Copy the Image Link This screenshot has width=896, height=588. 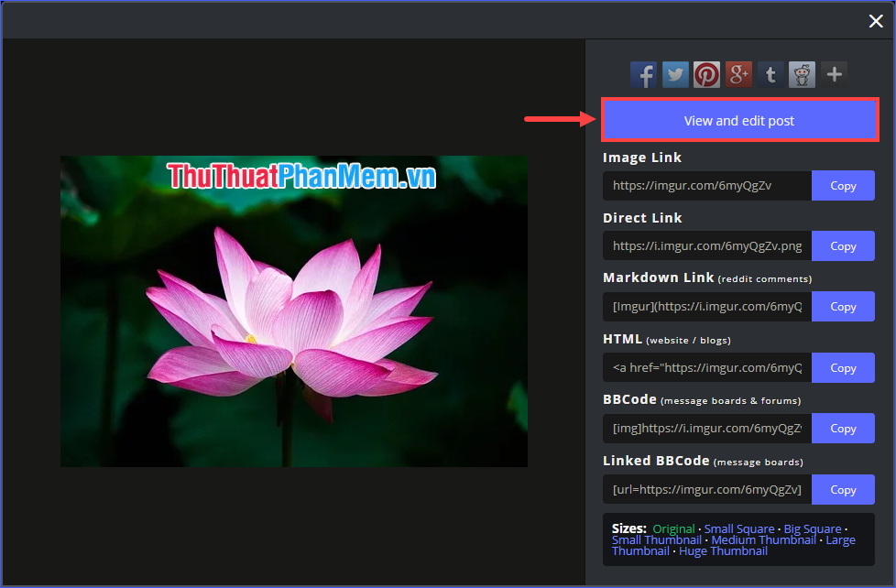(x=843, y=185)
